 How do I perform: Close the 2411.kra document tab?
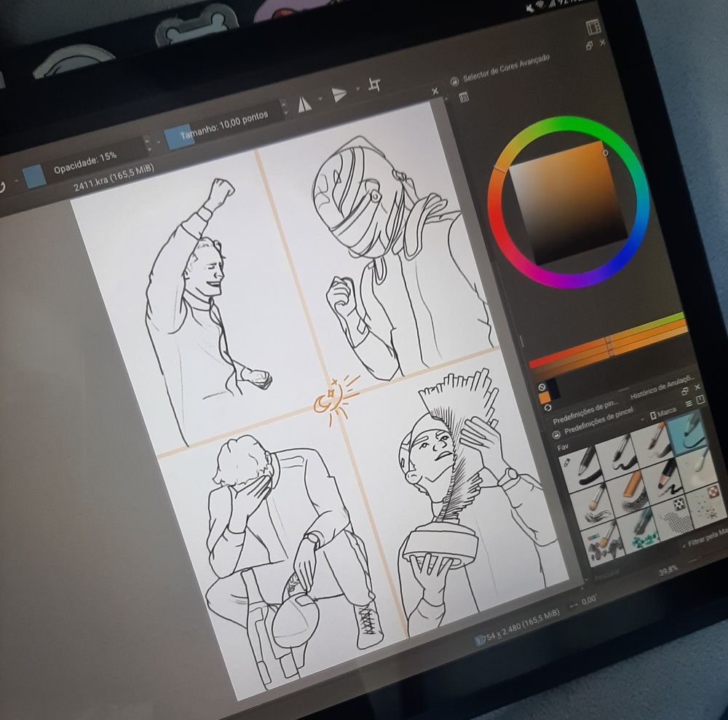point(435,92)
